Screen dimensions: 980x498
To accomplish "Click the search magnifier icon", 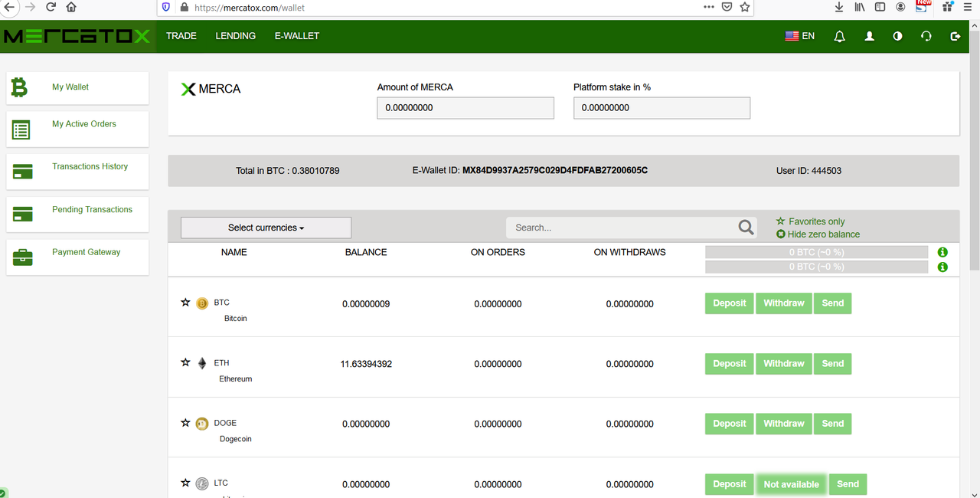I will coord(746,228).
